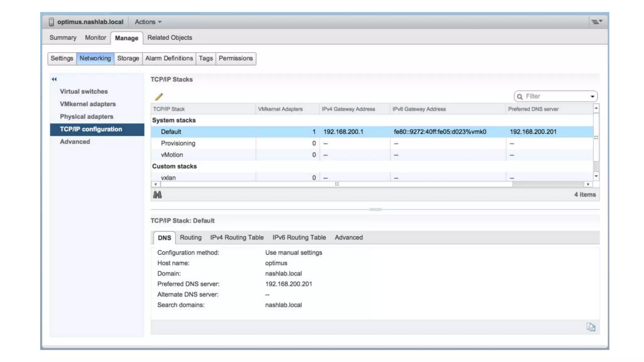Screen dimensions: 644x362
Task: Sort by the VMkernel Adapters column header
Action: pos(280,109)
